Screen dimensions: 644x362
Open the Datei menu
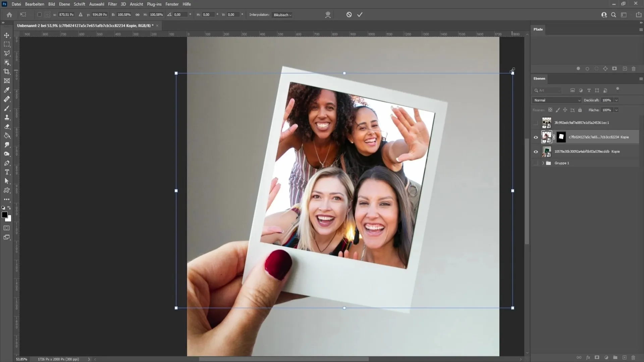tap(16, 4)
